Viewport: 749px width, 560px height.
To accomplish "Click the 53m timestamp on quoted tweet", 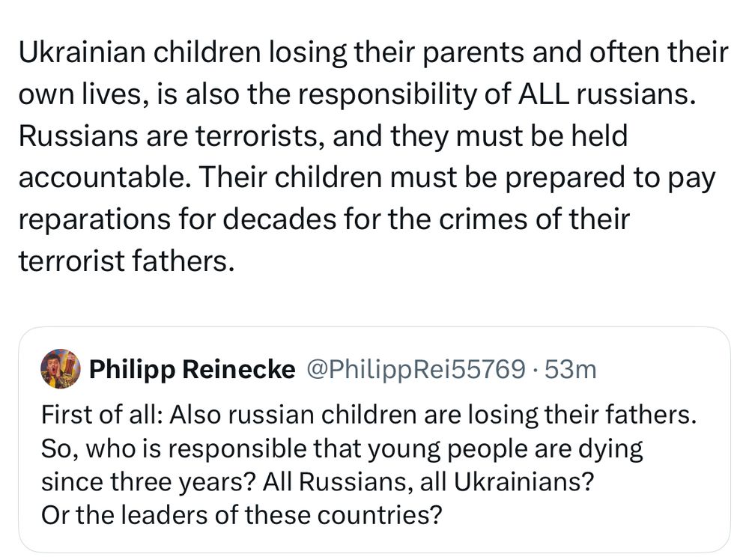I will pyautogui.click(x=570, y=369).
